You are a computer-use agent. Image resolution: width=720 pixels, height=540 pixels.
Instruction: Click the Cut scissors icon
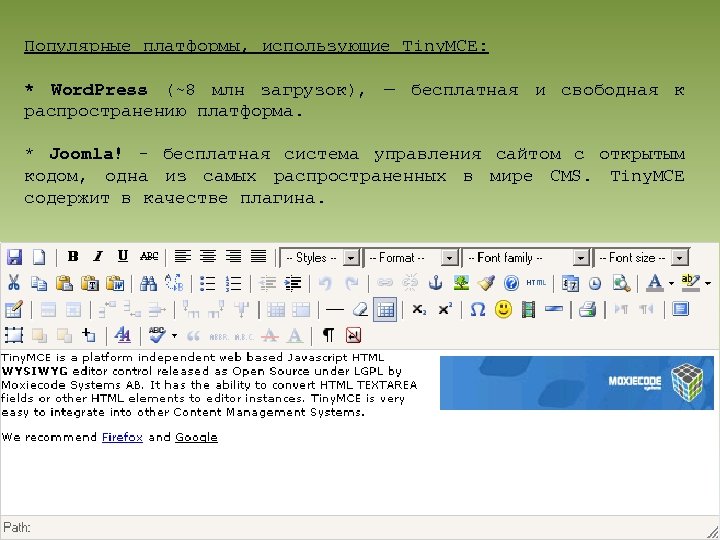pyautogui.click(x=14, y=283)
